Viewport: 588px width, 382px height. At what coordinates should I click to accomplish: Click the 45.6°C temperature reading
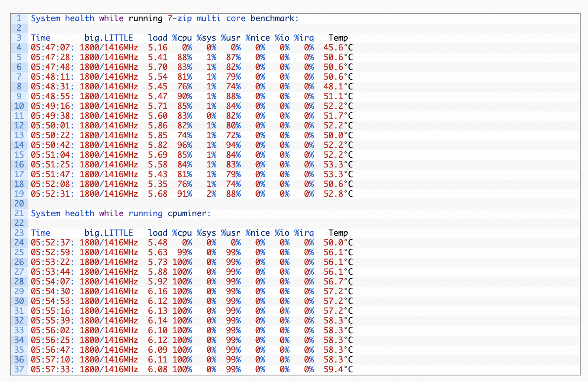pyautogui.click(x=338, y=48)
